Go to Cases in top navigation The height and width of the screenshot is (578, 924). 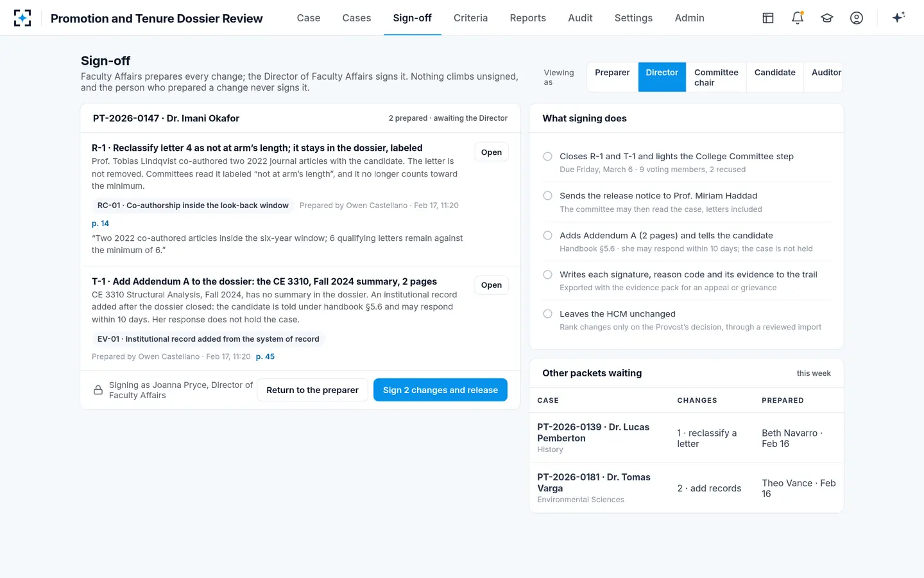[x=357, y=18]
